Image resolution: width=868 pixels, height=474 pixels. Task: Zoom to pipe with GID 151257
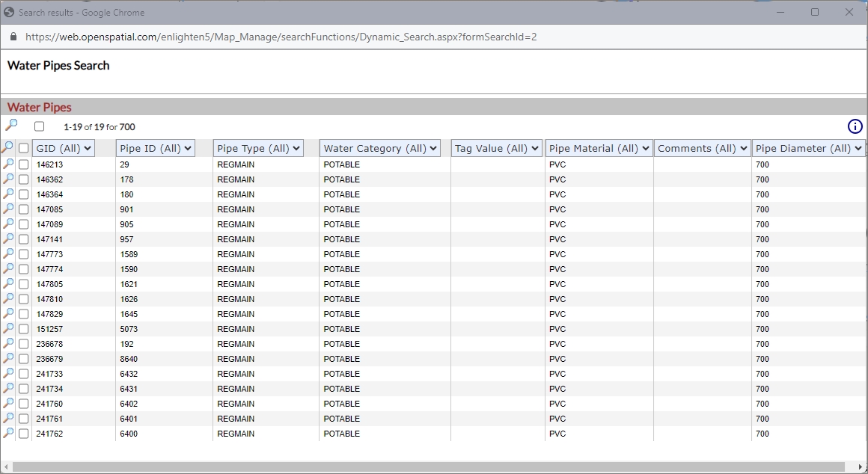[8, 328]
